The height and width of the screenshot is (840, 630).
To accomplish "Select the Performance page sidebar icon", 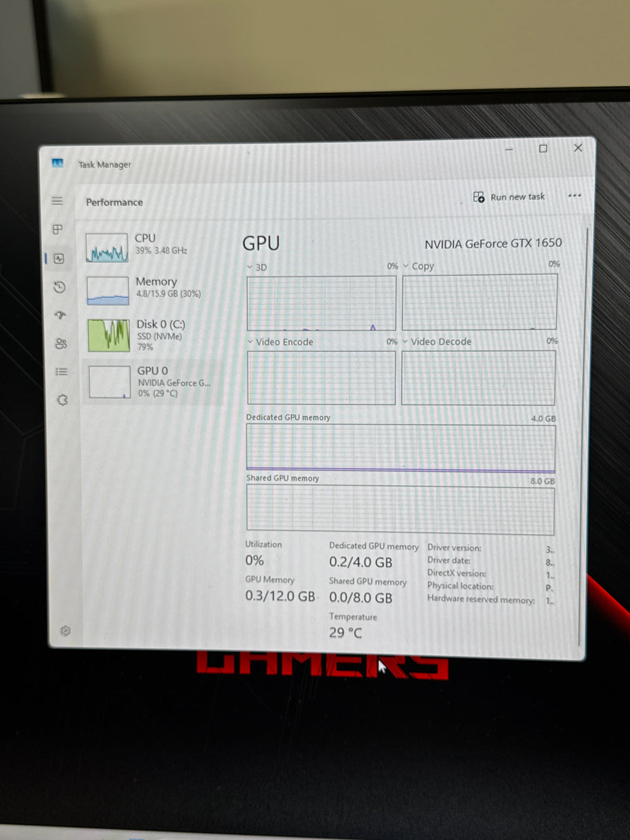I will tap(59, 259).
